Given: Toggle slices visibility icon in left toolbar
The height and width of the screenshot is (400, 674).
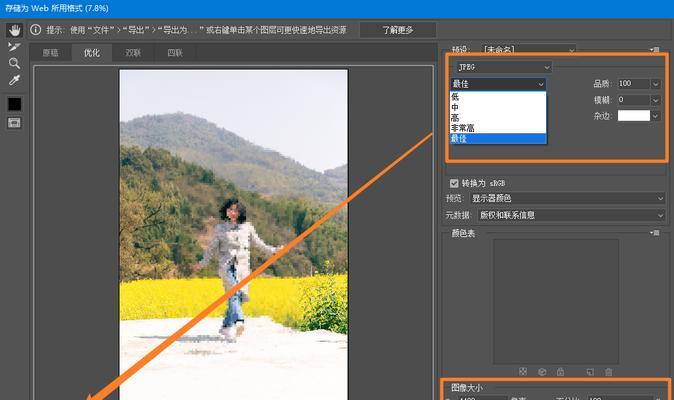Looking at the screenshot, I should (14, 122).
